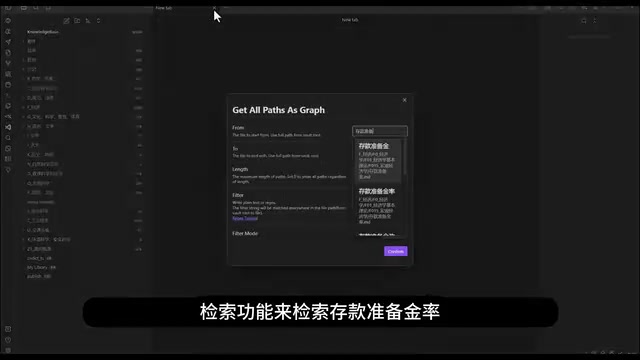640x360 pixels.
Task: Close the New tab tab
Action: click(x=214, y=8)
